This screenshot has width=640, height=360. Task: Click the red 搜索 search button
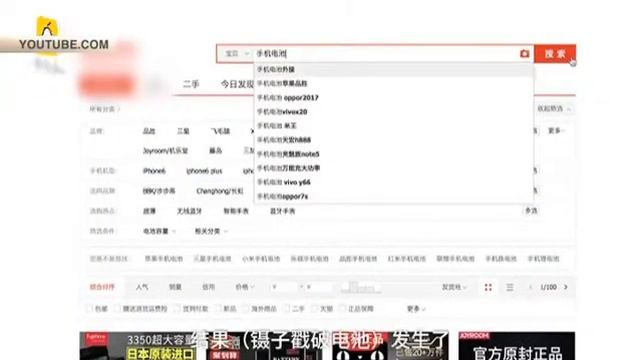(x=555, y=53)
